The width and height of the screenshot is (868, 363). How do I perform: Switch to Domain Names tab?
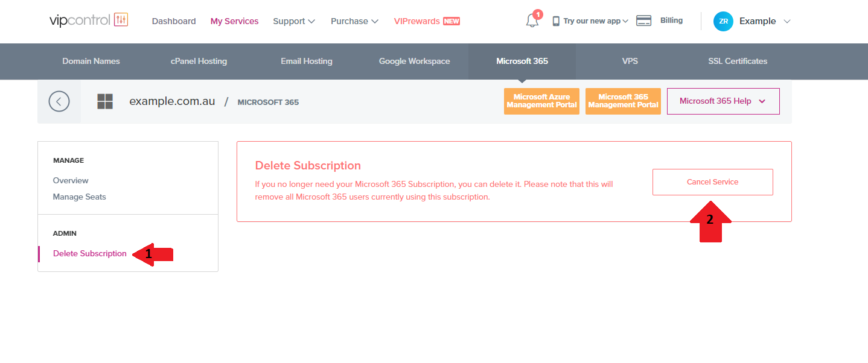tap(91, 61)
